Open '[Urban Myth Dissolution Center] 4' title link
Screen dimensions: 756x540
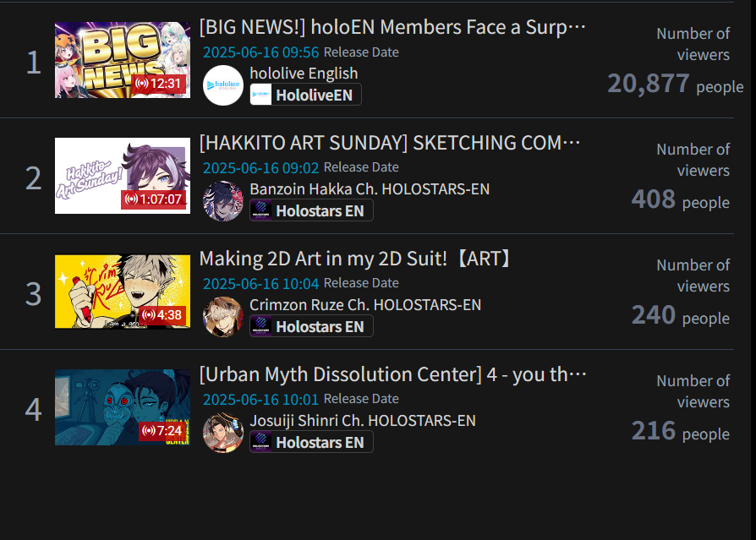[x=393, y=374]
